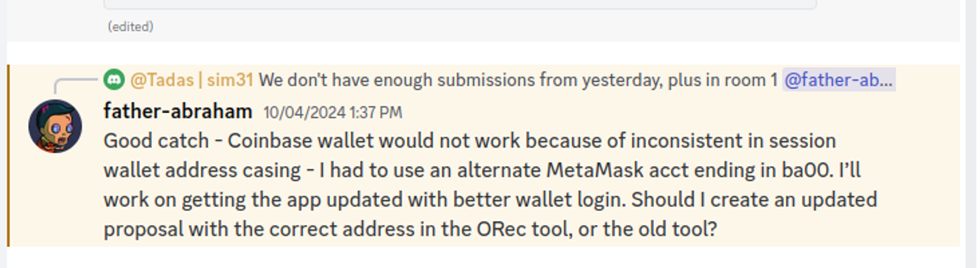
Task: Click the (edited) label
Action: pyautogui.click(x=130, y=27)
